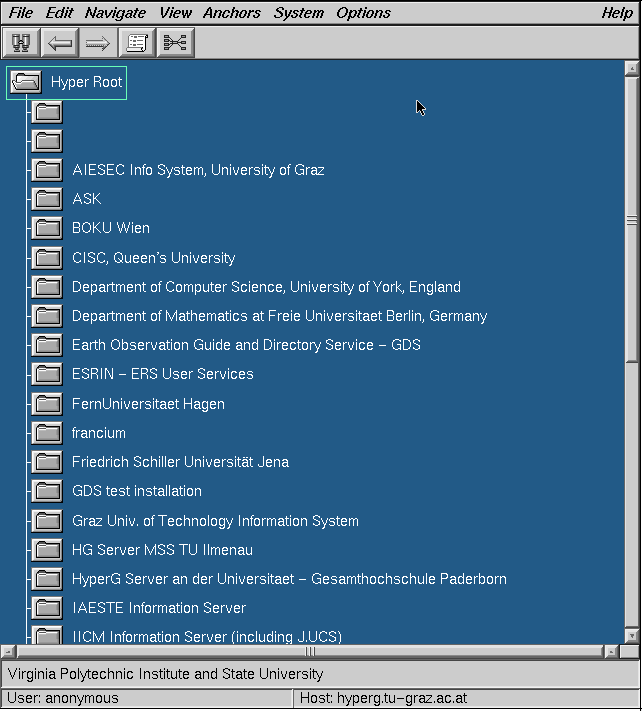Open the history scroll icon in toolbar
This screenshot has height=711, width=642.
coord(137,43)
